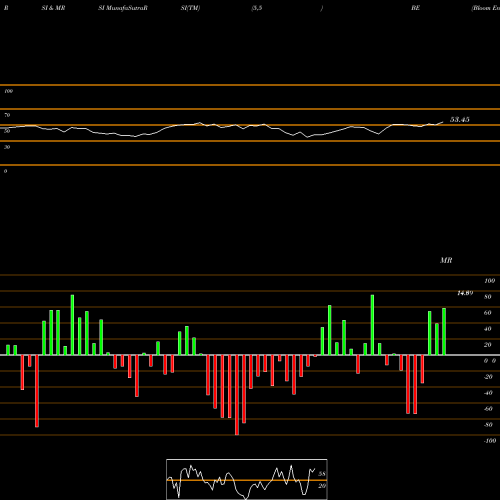
Task: Click the '20' label in mini chart
Action: coord(322,486)
